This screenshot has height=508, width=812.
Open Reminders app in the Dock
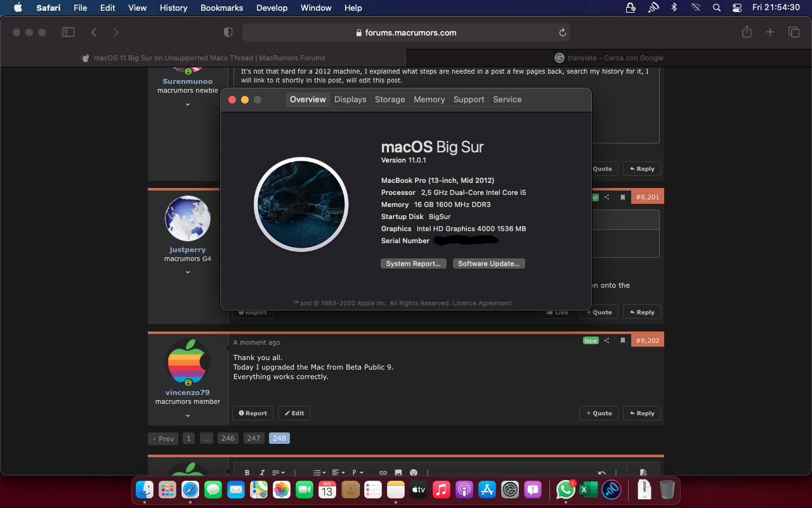click(x=373, y=490)
